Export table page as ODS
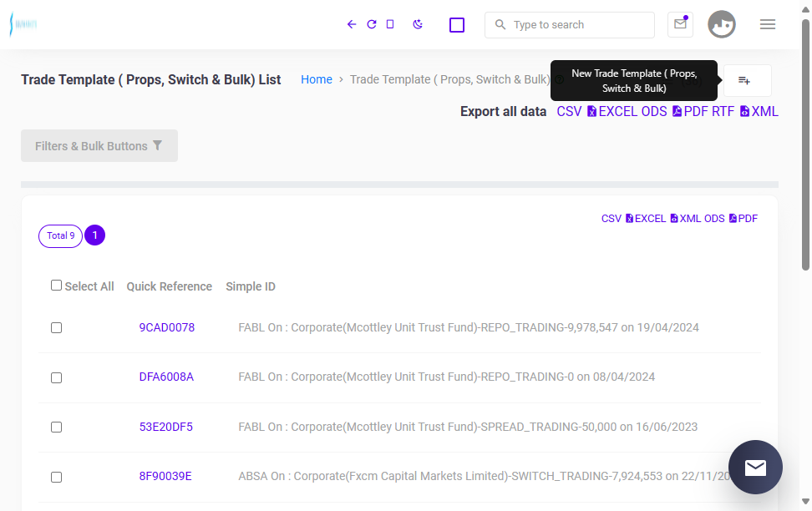Image resolution: width=812 pixels, height=511 pixels. pos(714,219)
